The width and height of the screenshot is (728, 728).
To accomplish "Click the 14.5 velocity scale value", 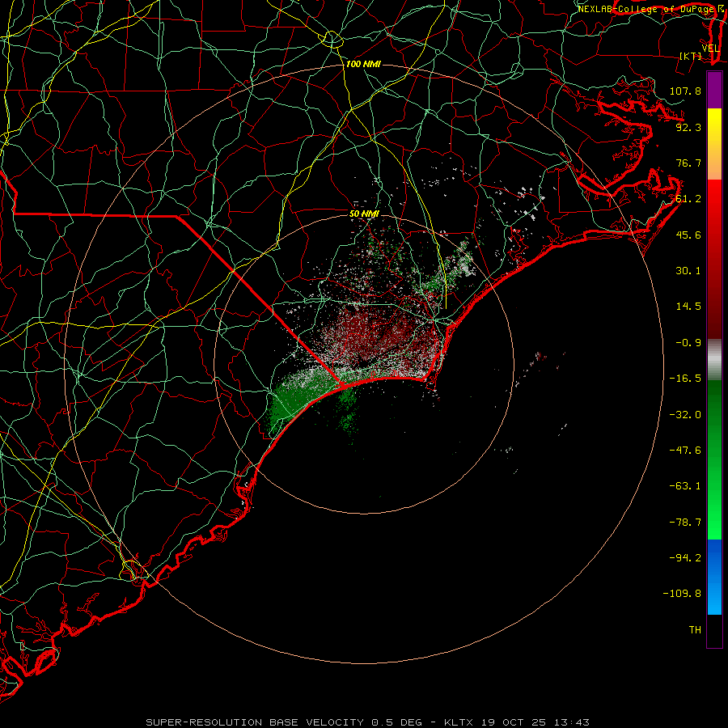I will pos(688,307).
